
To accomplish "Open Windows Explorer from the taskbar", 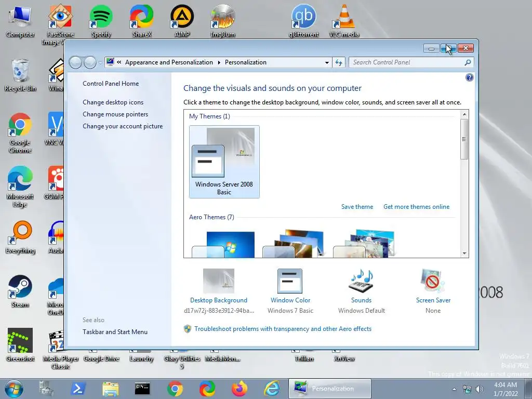I will tap(110, 389).
